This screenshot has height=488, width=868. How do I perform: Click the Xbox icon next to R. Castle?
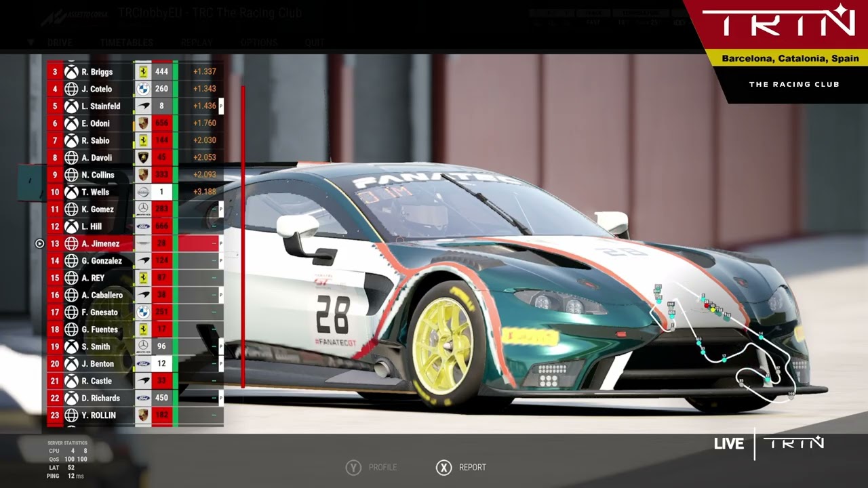point(71,381)
